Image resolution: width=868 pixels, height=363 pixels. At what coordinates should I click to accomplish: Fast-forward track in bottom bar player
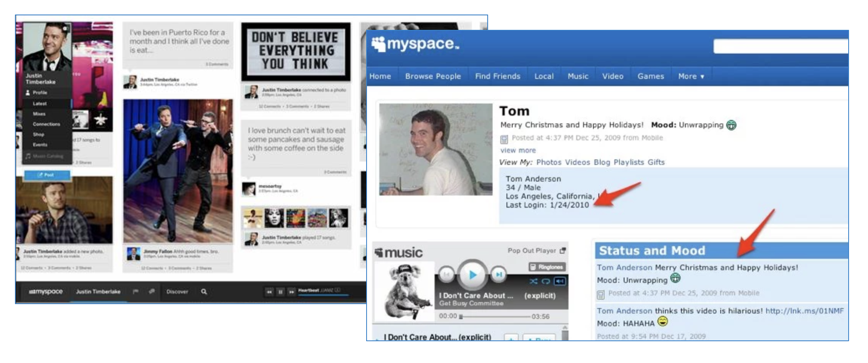[291, 292]
